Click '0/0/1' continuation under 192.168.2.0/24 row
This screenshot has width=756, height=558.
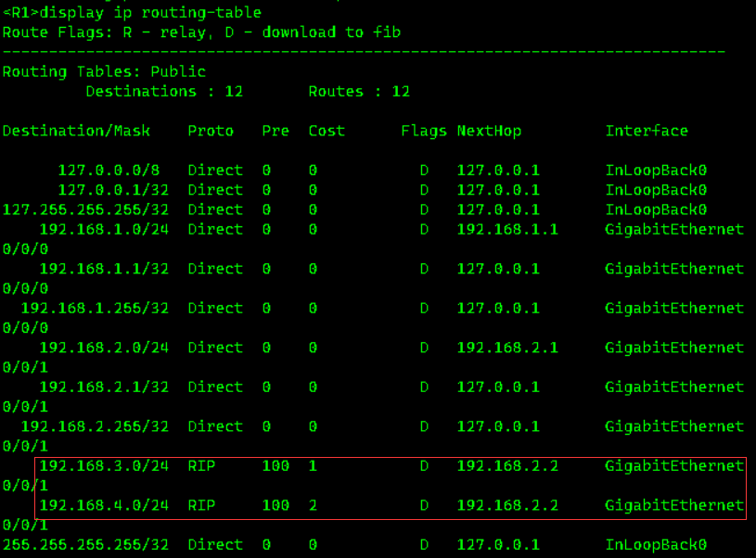tap(26, 367)
